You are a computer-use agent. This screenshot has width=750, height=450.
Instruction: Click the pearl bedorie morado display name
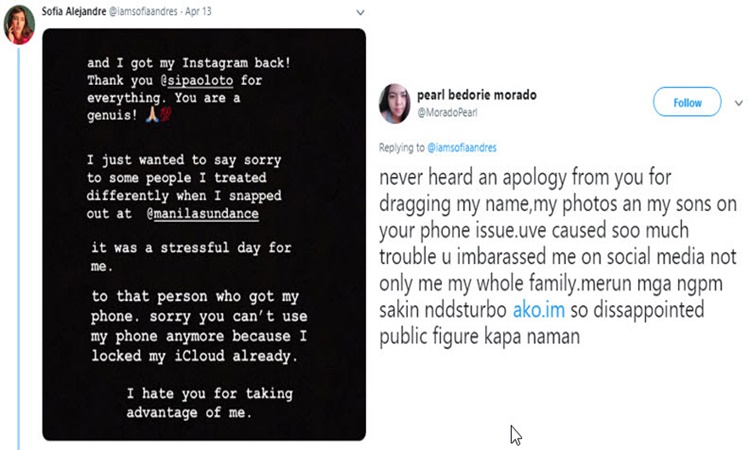coord(476,95)
